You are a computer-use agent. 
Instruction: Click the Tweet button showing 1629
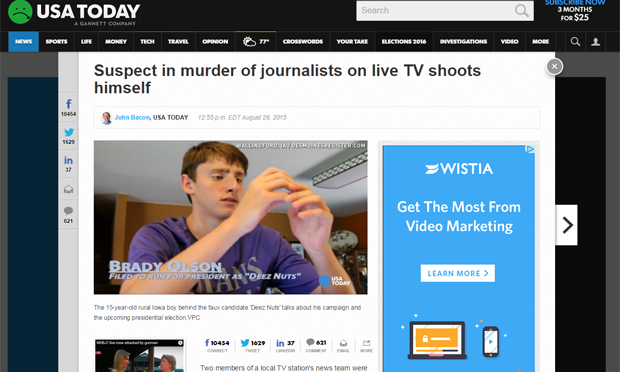click(253, 345)
